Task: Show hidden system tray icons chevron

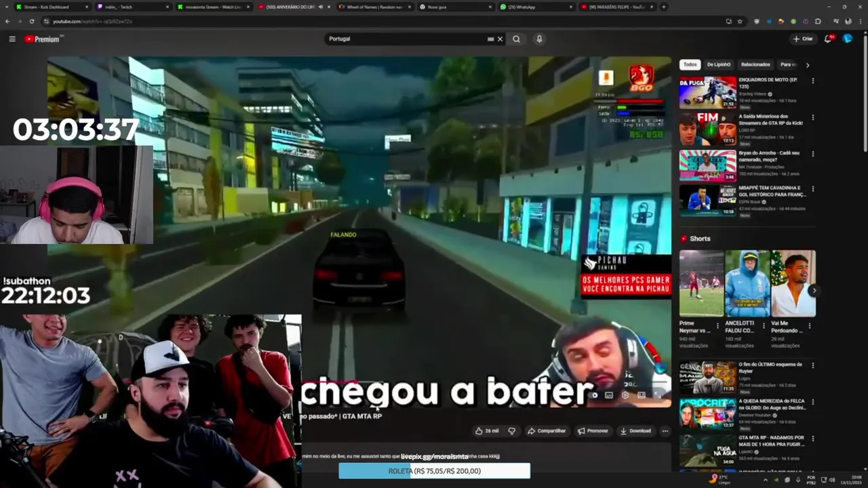Action: 766,480
